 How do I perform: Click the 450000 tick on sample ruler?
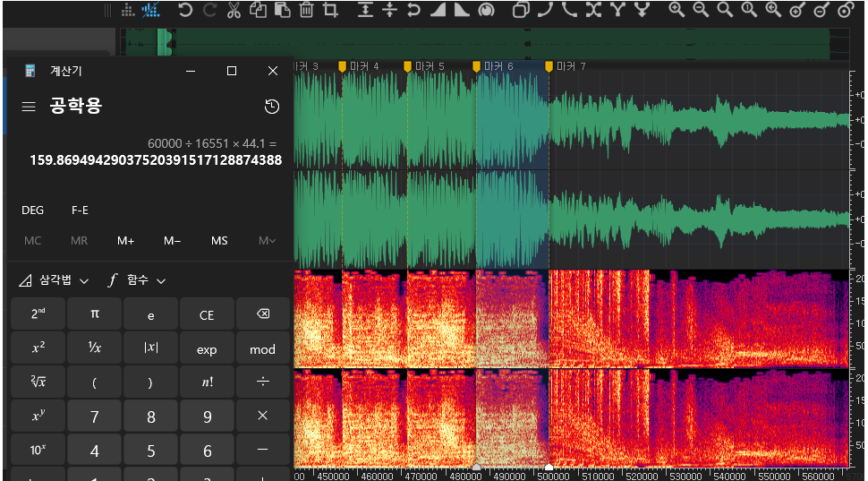click(x=332, y=476)
